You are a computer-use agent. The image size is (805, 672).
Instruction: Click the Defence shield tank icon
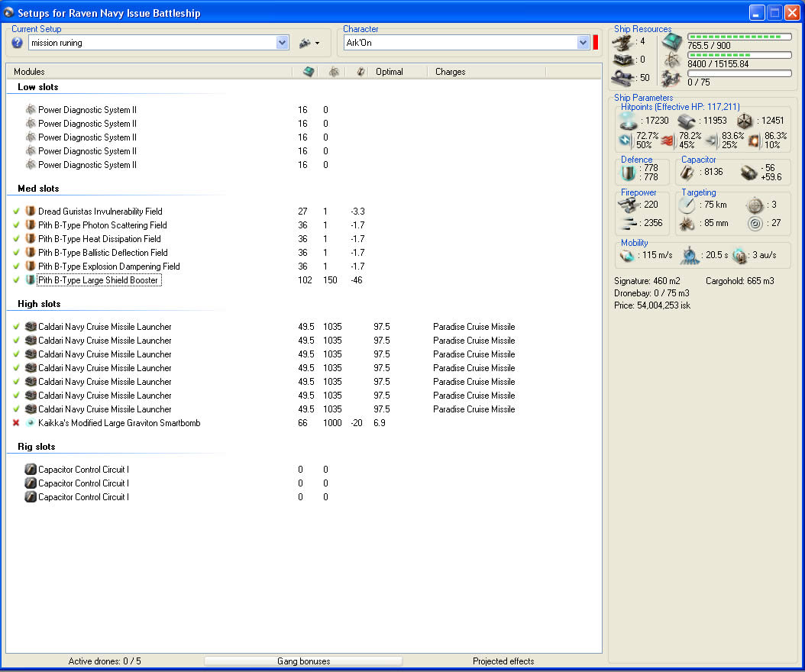pyautogui.click(x=628, y=173)
